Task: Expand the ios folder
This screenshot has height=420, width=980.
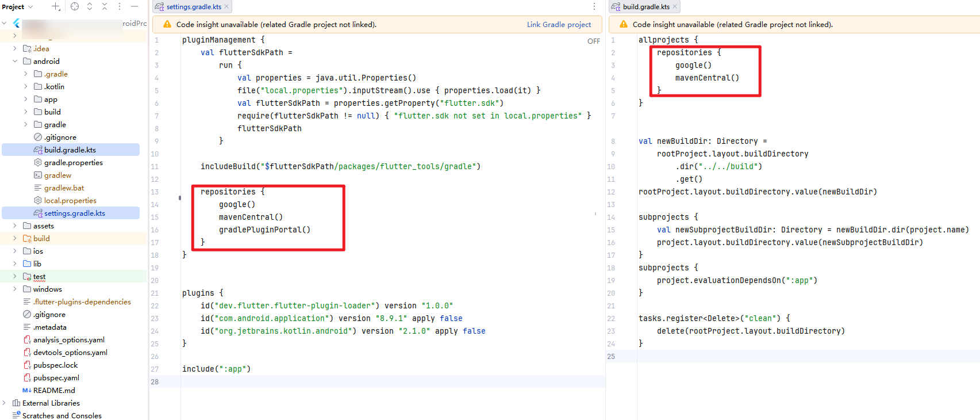Action: coord(15,251)
